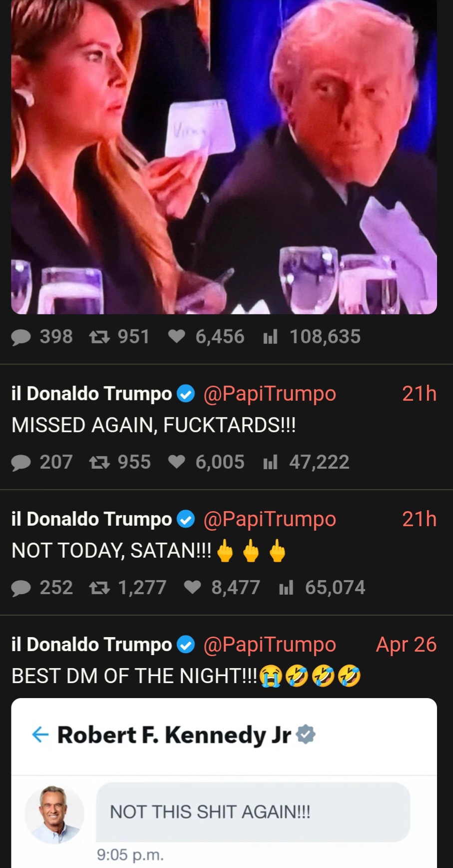Image resolution: width=453 pixels, height=868 pixels.
Task: Open @PapiTrumpo handle on Apr 26 tweet
Action: (270, 645)
